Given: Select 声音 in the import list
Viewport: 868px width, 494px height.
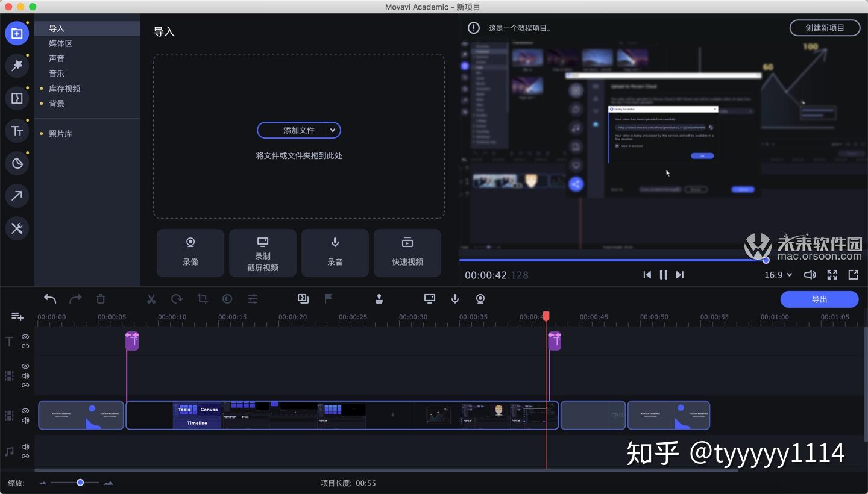Looking at the screenshot, I should [x=87, y=58].
